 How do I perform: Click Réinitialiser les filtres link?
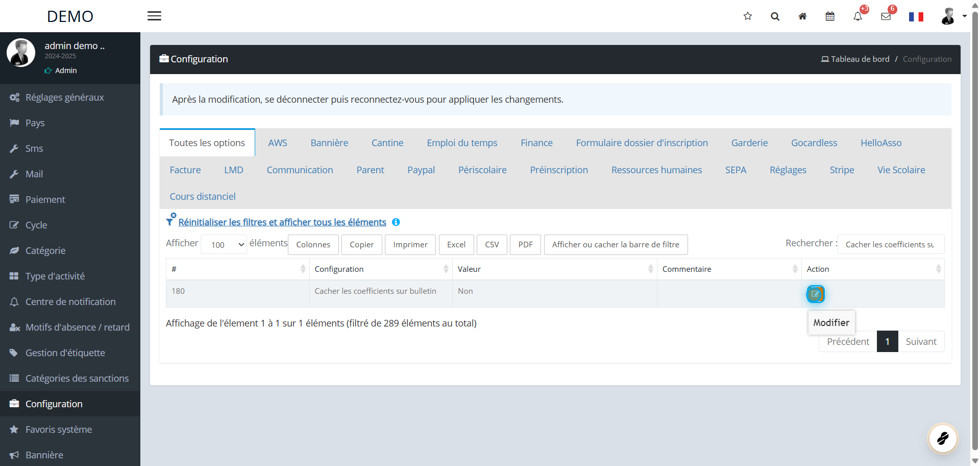click(282, 222)
